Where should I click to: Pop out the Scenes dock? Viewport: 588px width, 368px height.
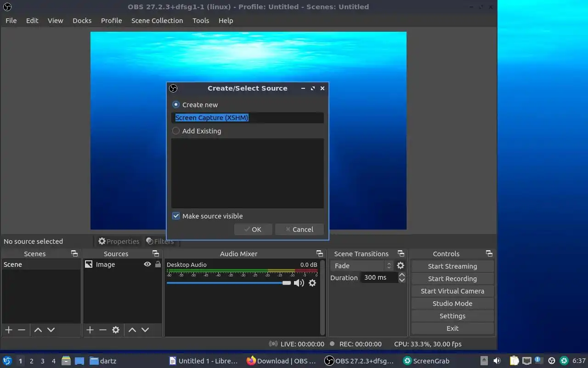74,253
